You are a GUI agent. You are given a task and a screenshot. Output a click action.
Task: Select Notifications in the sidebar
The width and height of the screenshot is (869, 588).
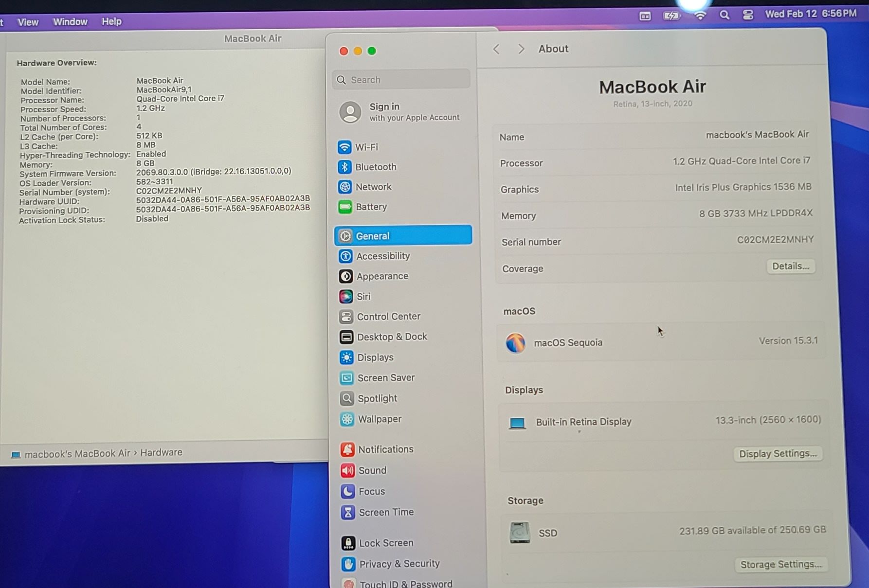(x=385, y=449)
